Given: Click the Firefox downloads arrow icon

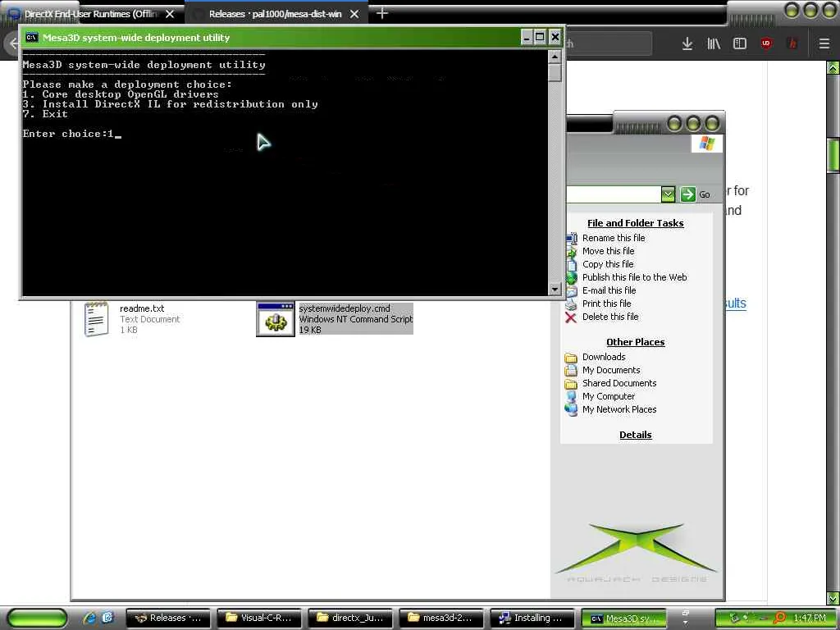Looking at the screenshot, I should (687, 43).
